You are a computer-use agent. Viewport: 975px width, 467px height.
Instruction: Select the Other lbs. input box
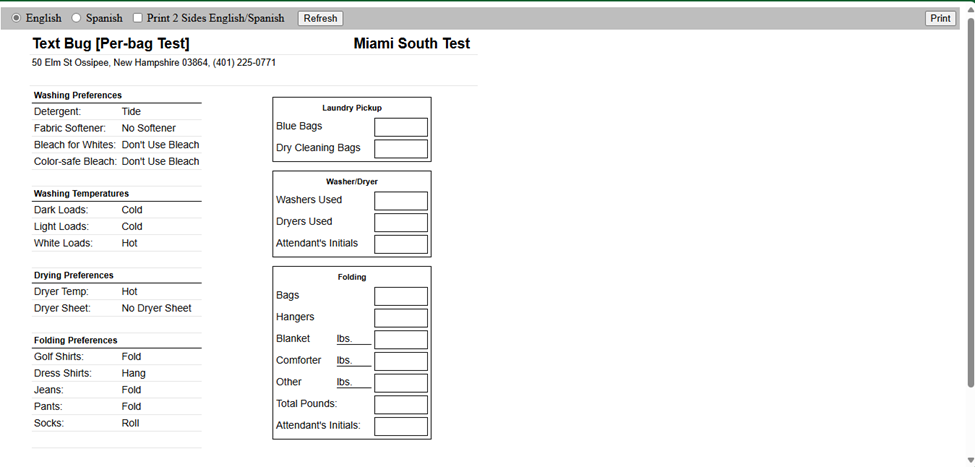pyautogui.click(x=400, y=383)
